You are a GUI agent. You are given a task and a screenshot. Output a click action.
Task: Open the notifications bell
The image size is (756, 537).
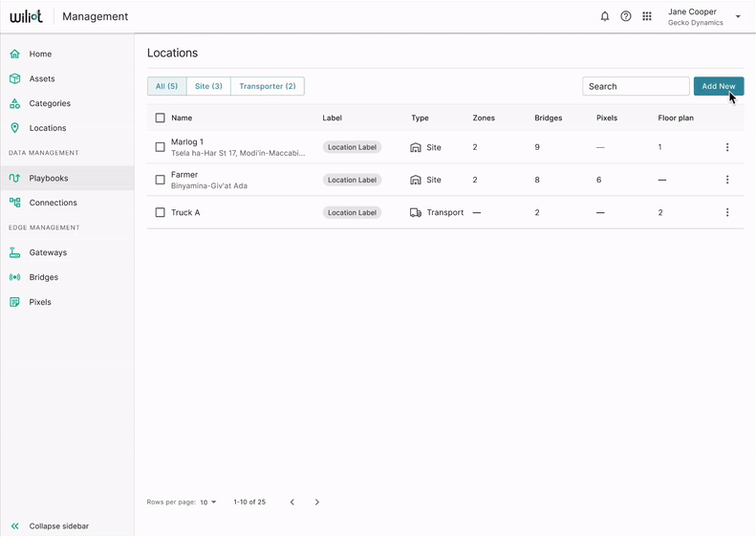tap(605, 16)
